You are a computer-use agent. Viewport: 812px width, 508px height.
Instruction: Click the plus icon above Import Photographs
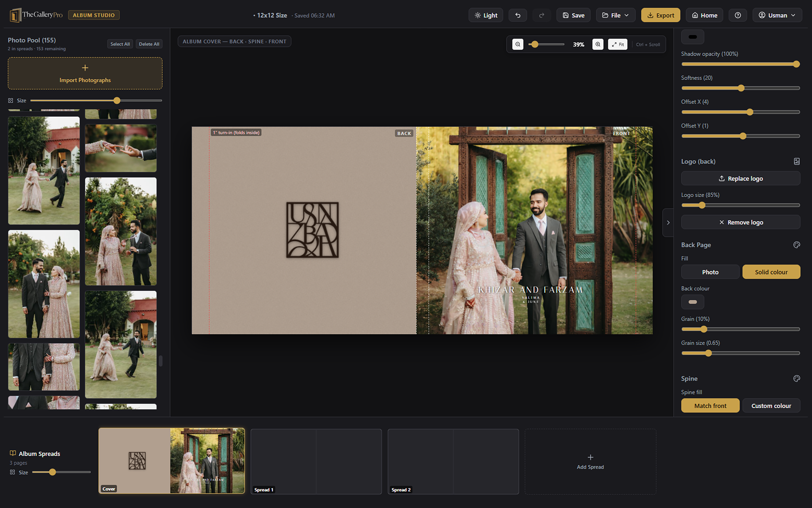85,68
